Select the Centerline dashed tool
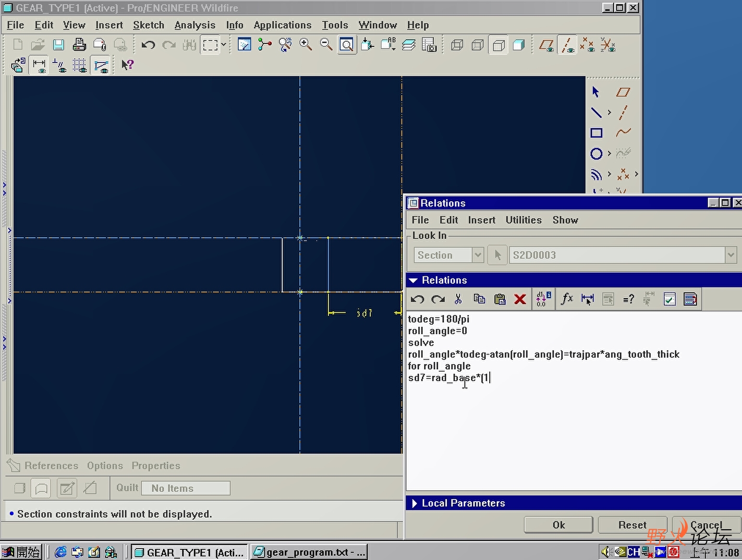Image resolution: width=742 pixels, height=560 pixels. [623, 112]
